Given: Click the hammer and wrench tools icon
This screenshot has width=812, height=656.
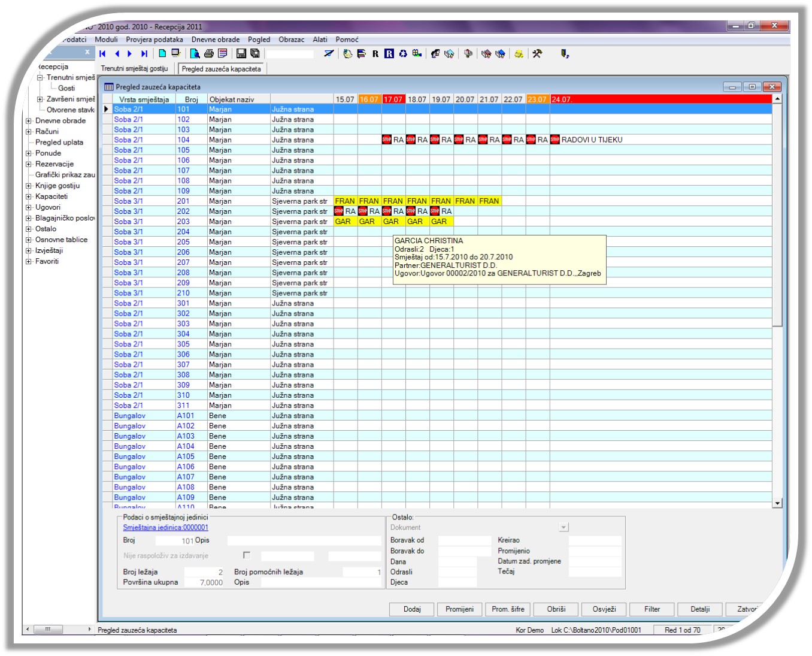Looking at the screenshot, I should click(537, 54).
